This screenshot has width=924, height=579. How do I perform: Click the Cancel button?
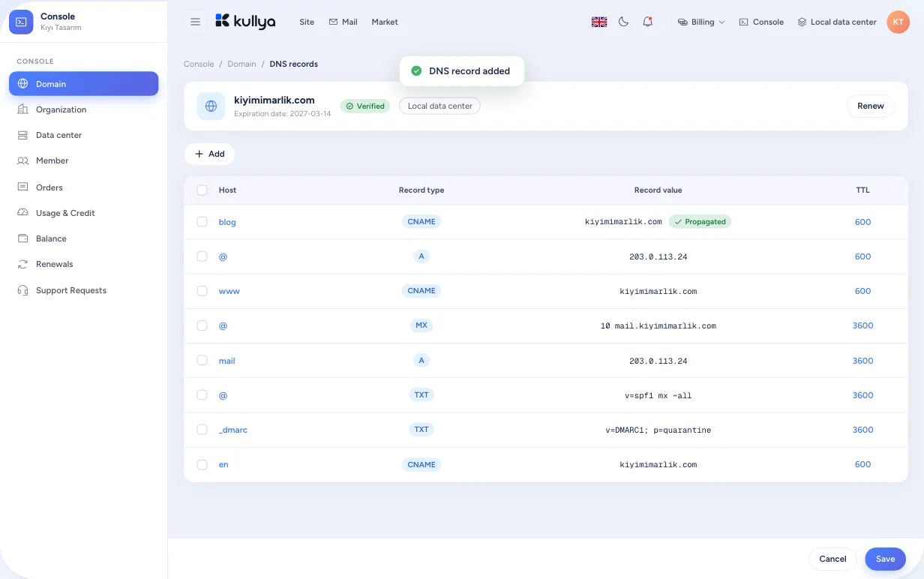[x=832, y=559]
